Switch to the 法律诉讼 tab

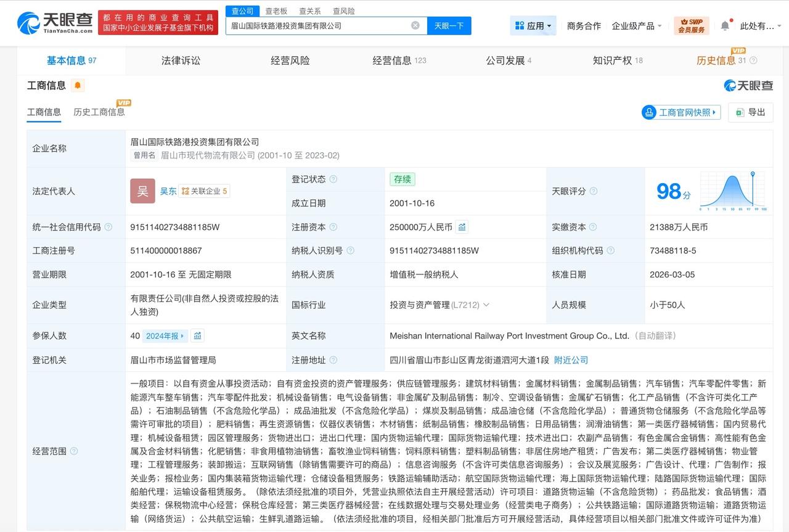click(x=181, y=60)
